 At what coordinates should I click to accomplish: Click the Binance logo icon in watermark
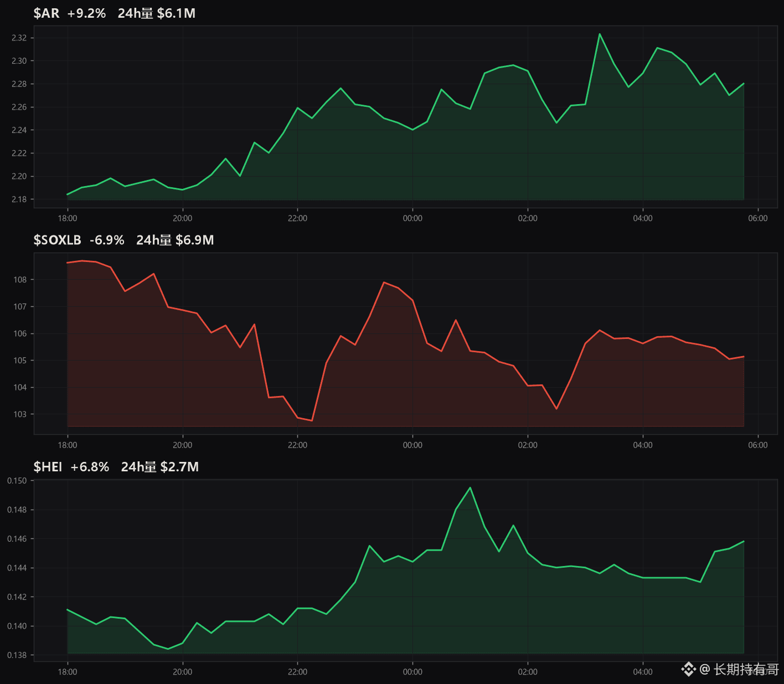(688, 669)
